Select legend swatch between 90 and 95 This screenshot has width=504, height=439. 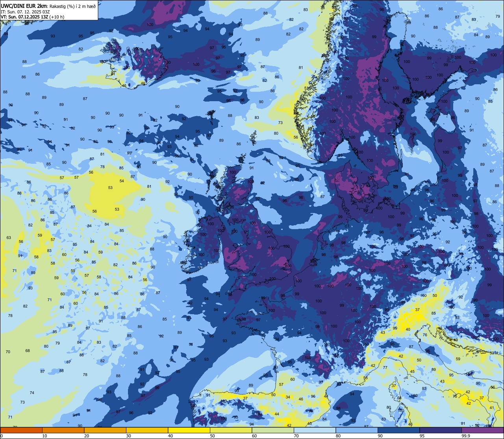tap(398, 430)
